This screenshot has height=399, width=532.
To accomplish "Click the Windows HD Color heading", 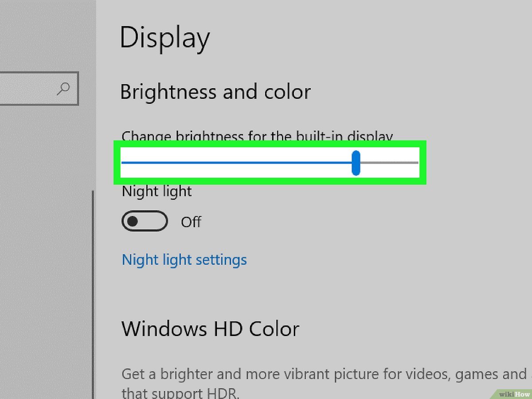I will [210, 329].
